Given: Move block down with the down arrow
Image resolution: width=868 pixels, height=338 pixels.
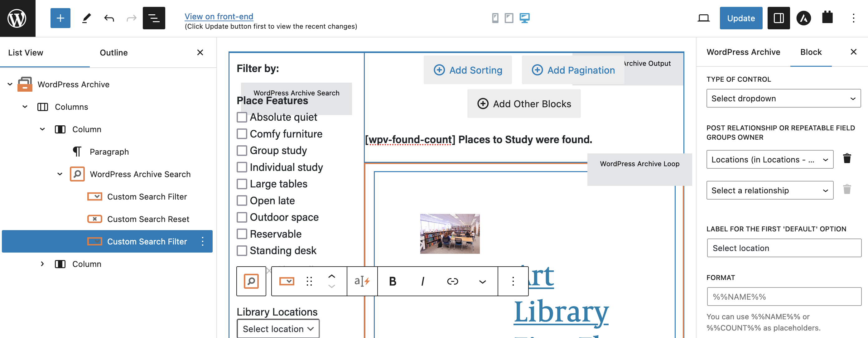Looking at the screenshot, I should click(x=331, y=287).
